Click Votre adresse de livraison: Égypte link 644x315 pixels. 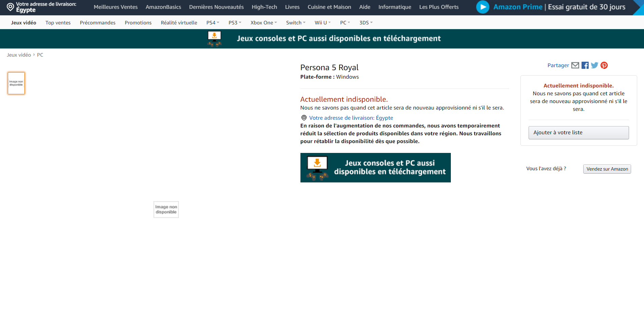(351, 118)
